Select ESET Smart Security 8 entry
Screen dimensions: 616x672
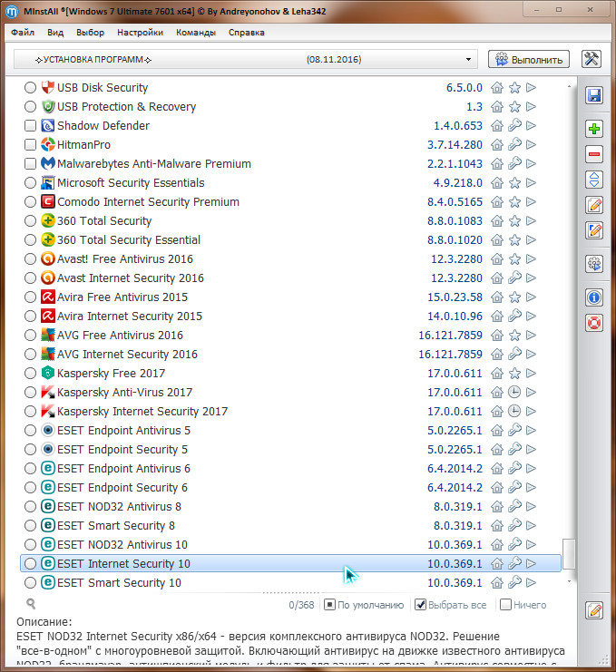pyautogui.click(x=290, y=525)
